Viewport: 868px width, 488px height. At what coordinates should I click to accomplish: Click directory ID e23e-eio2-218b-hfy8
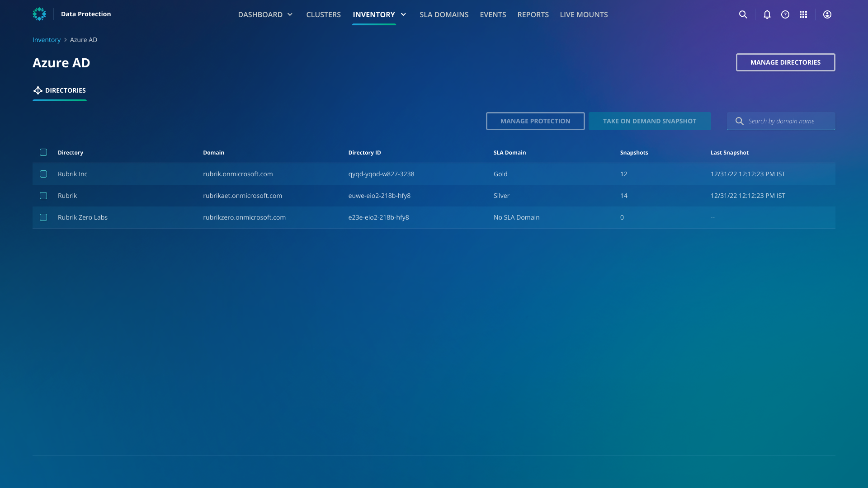coord(378,217)
